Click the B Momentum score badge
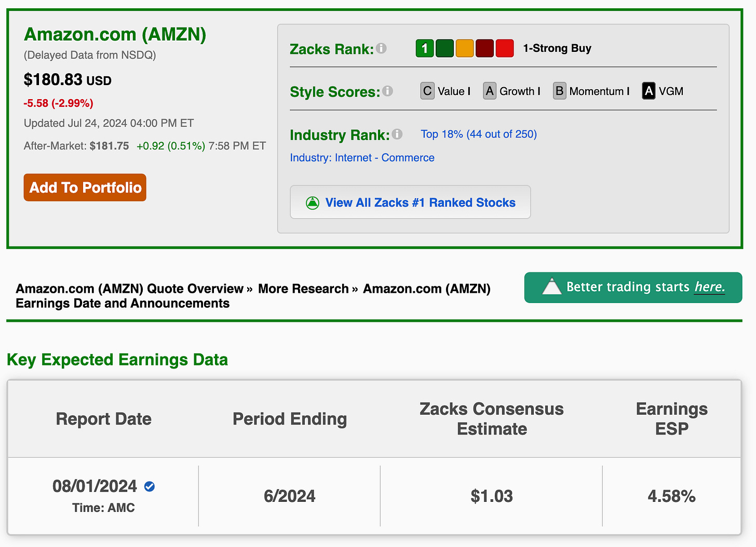756x547 pixels. click(x=559, y=91)
